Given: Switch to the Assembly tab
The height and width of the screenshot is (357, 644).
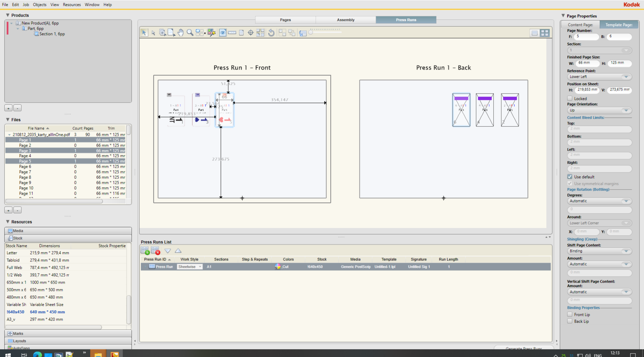Looking at the screenshot, I should [346, 20].
